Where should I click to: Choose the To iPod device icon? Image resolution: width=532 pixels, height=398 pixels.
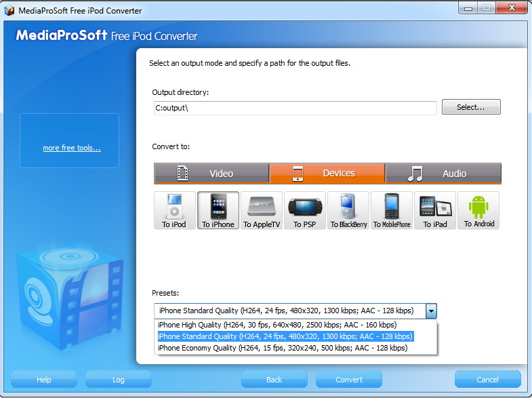174,210
